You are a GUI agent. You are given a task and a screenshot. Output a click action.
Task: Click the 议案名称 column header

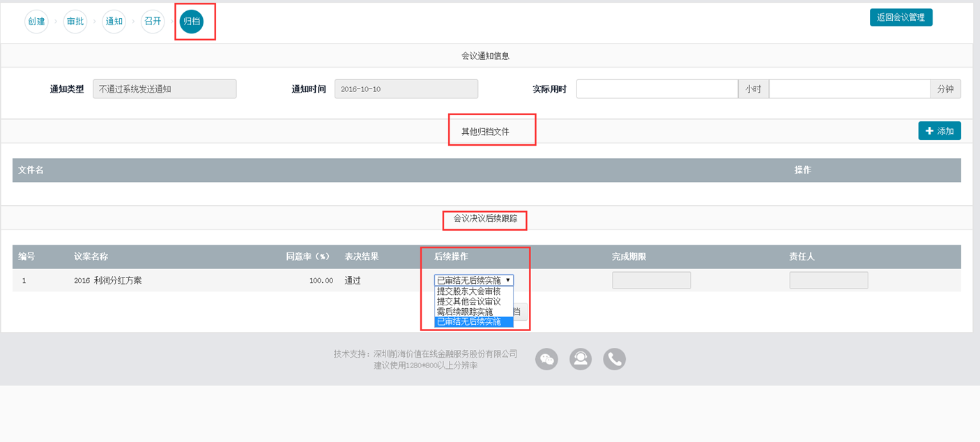(x=91, y=257)
